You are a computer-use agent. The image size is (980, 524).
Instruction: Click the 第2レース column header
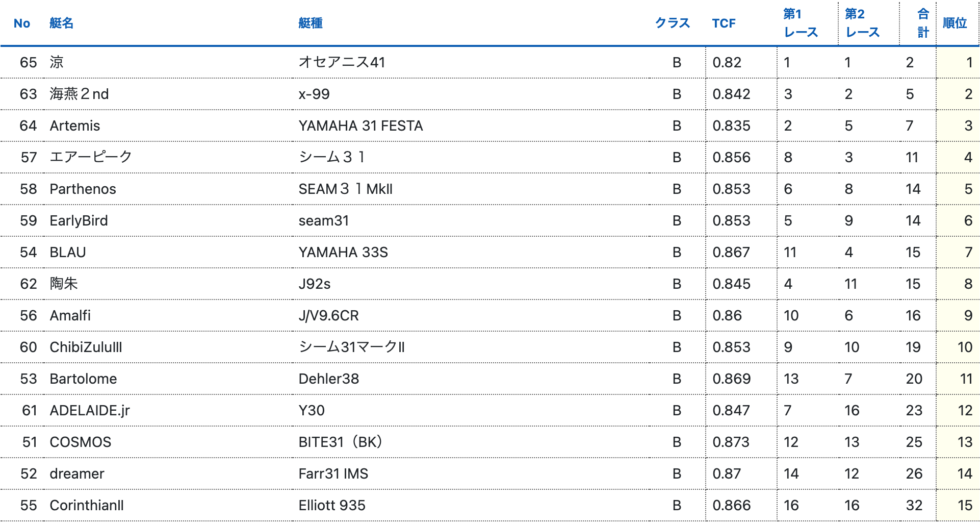click(x=862, y=23)
